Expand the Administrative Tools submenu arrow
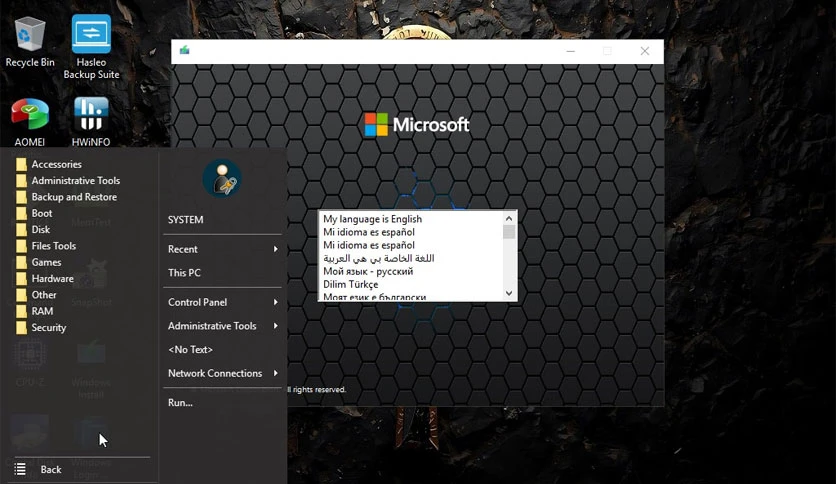836x484 pixels. [x=275, y=326]
